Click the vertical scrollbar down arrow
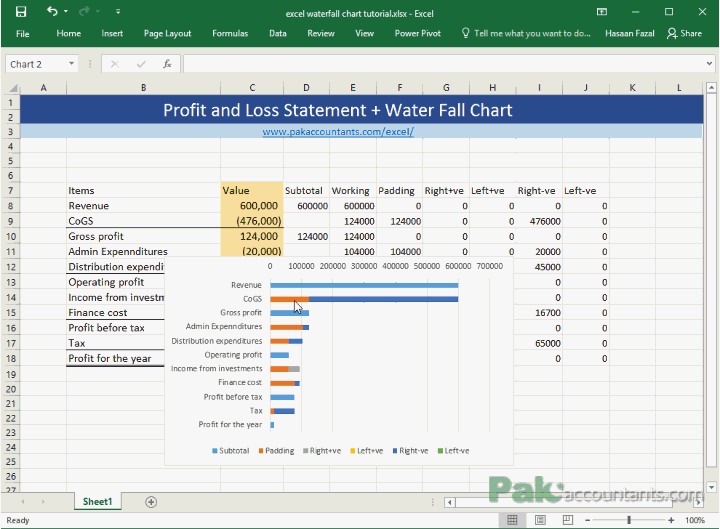This screenshot has height=529, width=720. pos(711,487)
